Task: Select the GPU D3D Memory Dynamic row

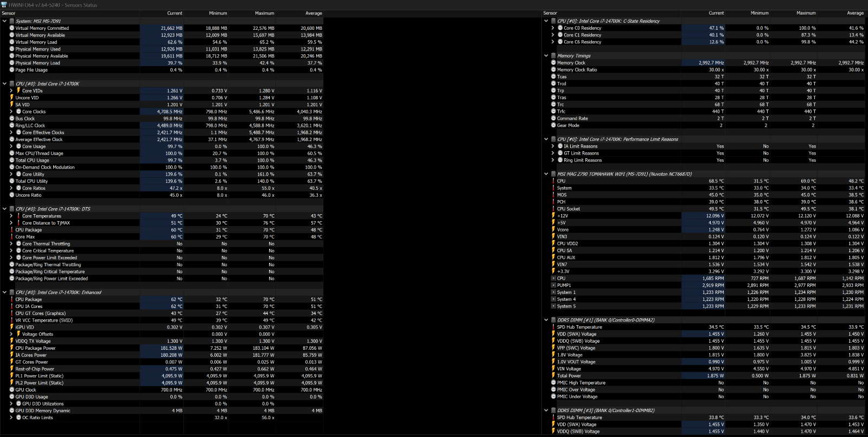Action: (162, 410)
